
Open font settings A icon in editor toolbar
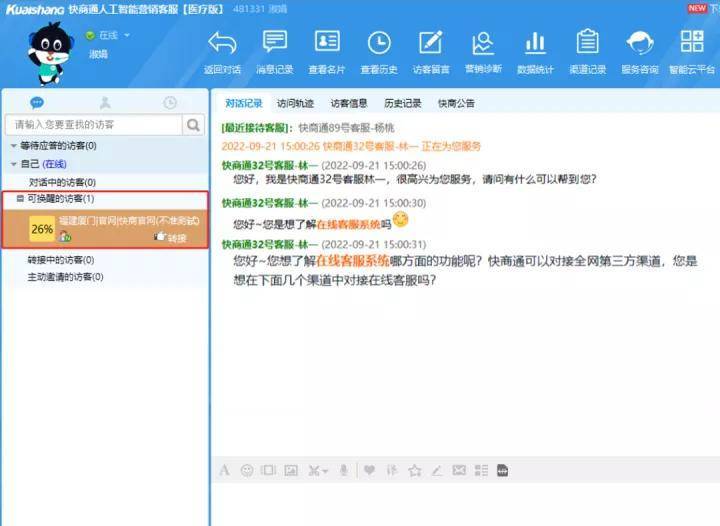pos(224,470)
